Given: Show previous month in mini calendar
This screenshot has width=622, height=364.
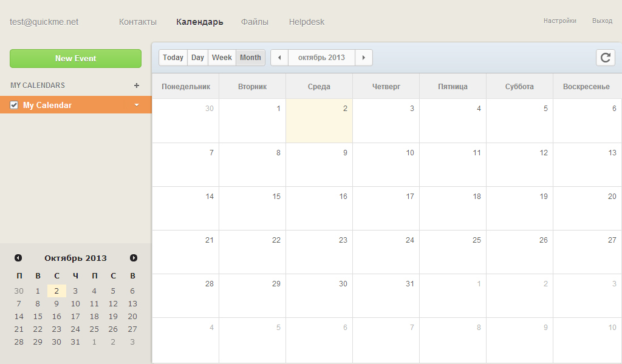Looking at the screenshot, I should point(18,258).
